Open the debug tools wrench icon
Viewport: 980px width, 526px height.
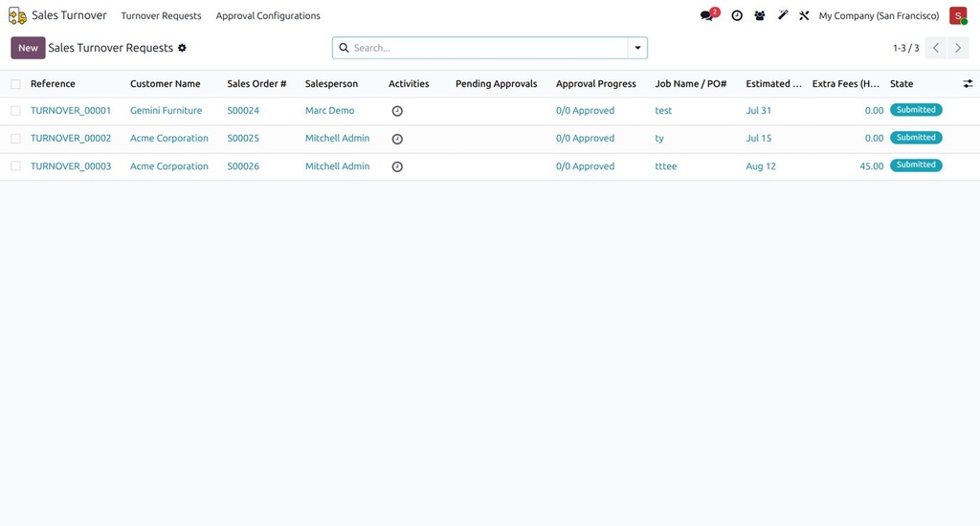click(804, 15)
